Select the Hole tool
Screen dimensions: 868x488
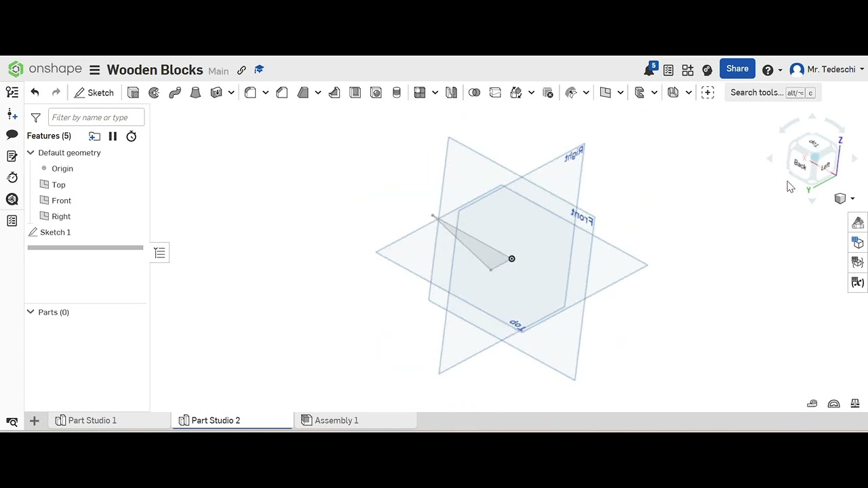click(376, 93)
